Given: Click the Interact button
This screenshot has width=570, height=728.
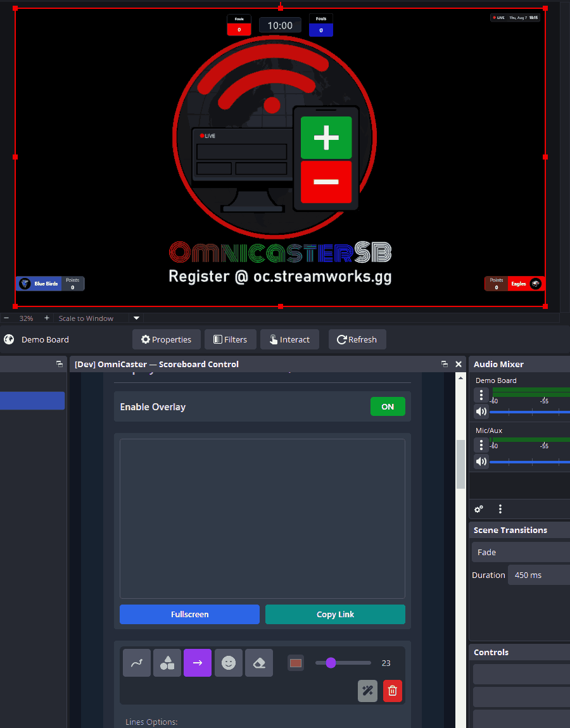Looking at the screenshot, I should click(x=289, y=339).
